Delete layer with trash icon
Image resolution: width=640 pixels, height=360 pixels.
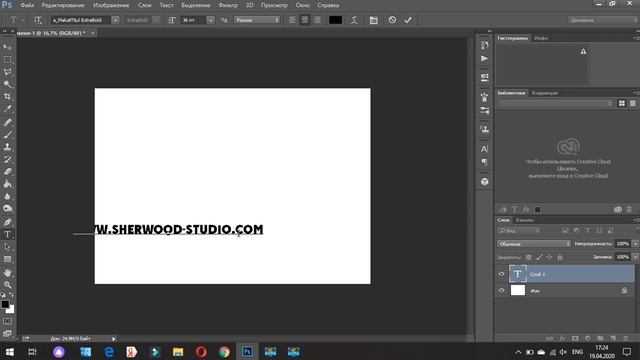coord(626,338)
